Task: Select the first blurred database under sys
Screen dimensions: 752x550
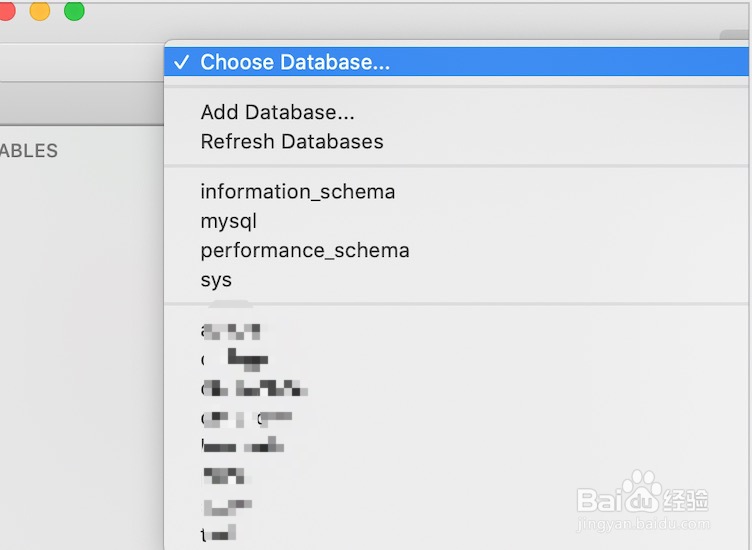Action: [231, 330]
